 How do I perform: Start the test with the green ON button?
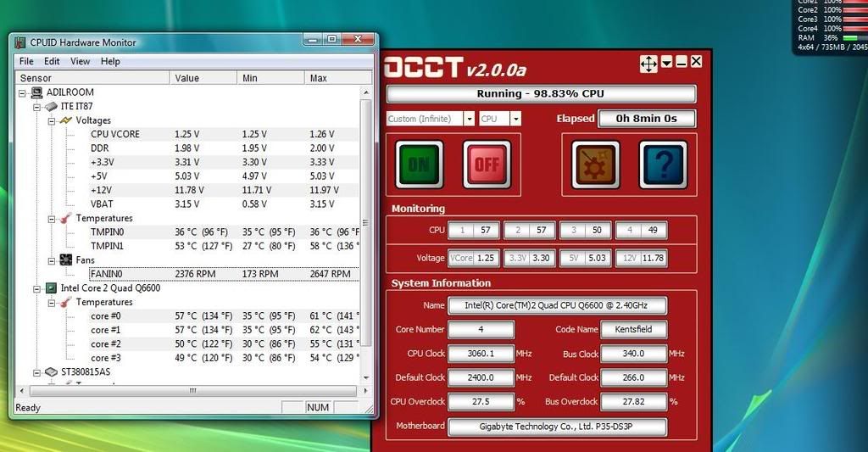tap(419, 165)
